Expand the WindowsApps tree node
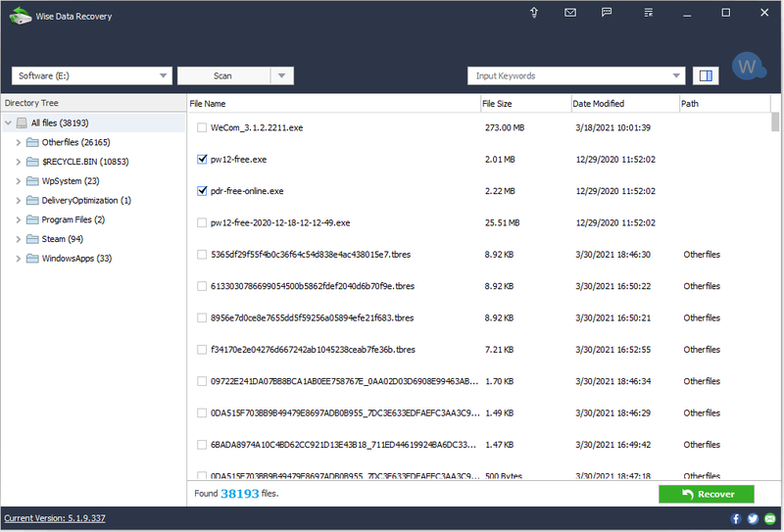This screenshot has height=532, width=784. [18, 259]
